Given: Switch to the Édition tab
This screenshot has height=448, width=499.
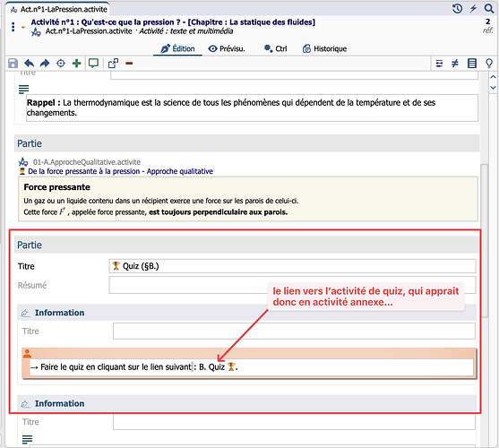Looking at the screenshot, I should click(177, 48).
